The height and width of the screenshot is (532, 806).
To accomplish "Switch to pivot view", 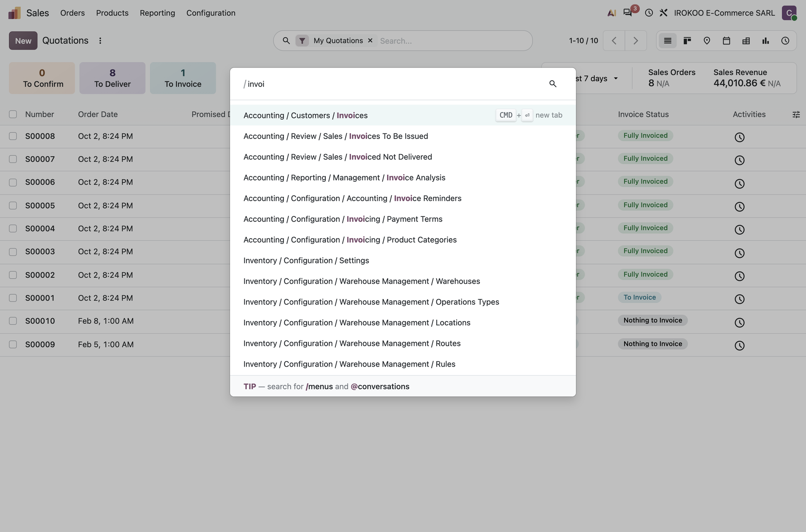I will (746, 41).
